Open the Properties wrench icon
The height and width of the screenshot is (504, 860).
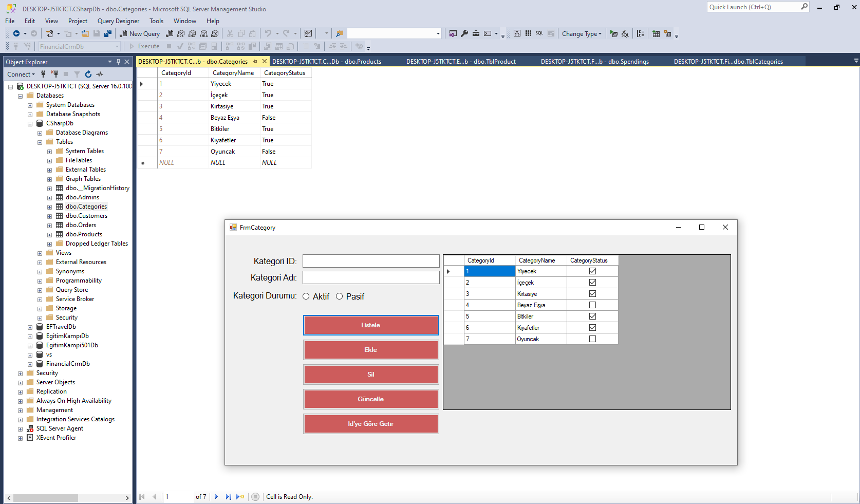pyautogui.click(x=464, y=33)
